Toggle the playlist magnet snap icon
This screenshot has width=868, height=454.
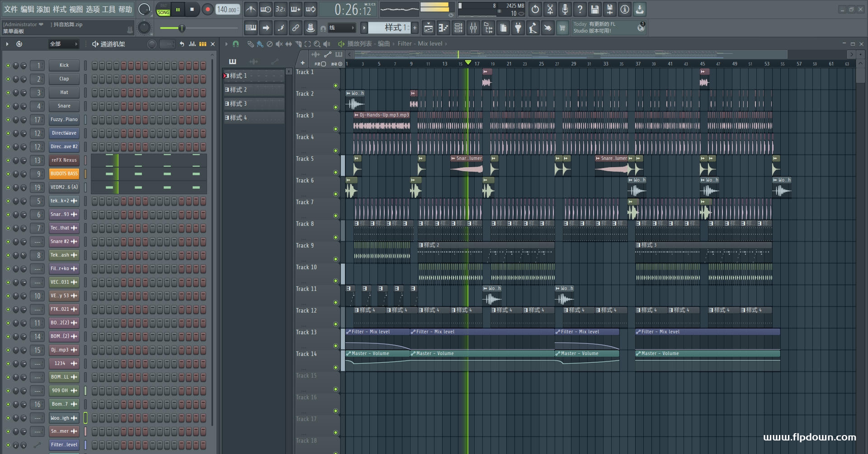pos(236,44)
